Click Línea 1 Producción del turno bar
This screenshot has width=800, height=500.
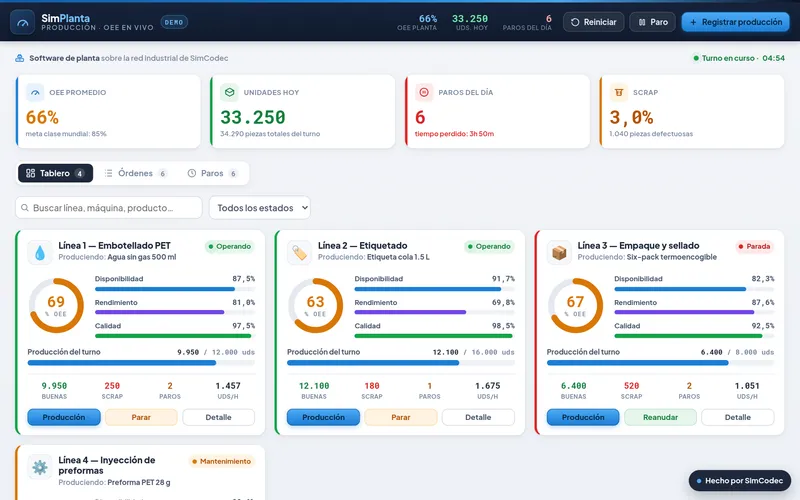[x=141, y=363]
